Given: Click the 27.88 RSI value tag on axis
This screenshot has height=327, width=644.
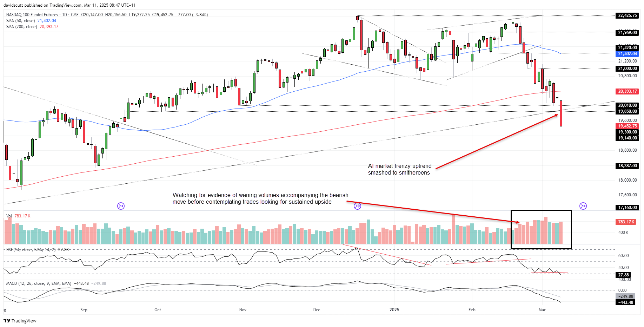Looking at the screenshot, I should pos(623,275).
